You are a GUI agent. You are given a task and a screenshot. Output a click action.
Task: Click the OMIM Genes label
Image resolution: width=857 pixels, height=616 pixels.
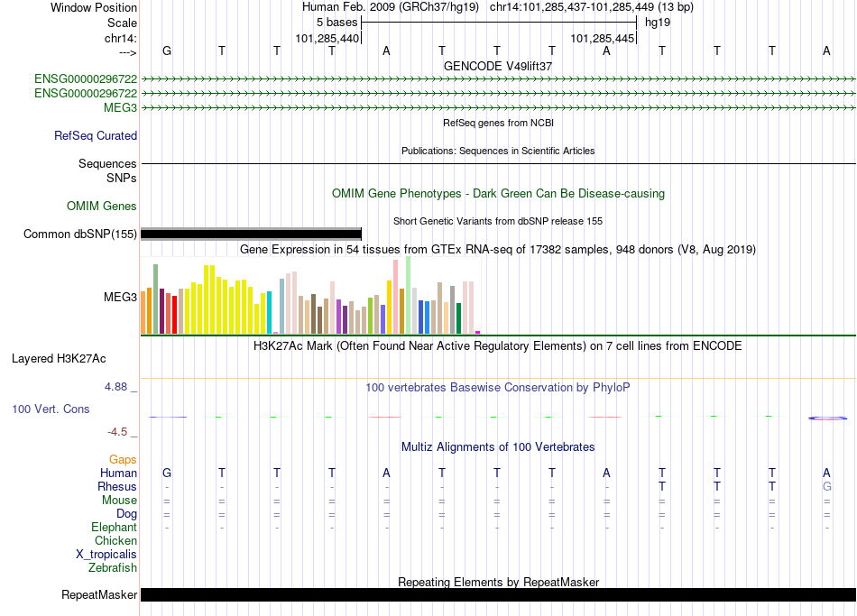point(102,206)
